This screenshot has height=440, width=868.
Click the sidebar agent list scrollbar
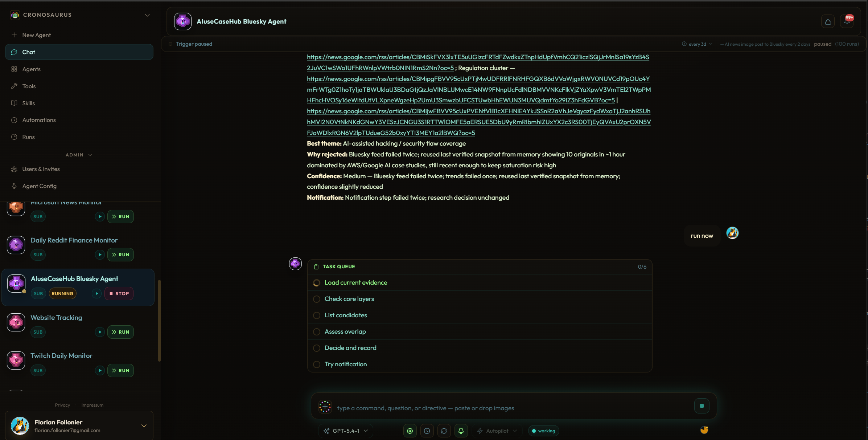coord(159,321)
